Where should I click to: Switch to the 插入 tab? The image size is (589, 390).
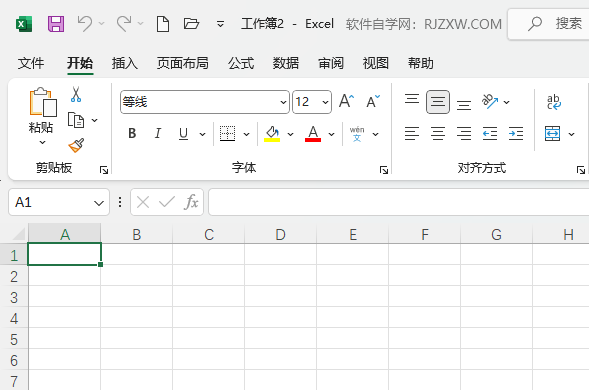tap(125, 63)
